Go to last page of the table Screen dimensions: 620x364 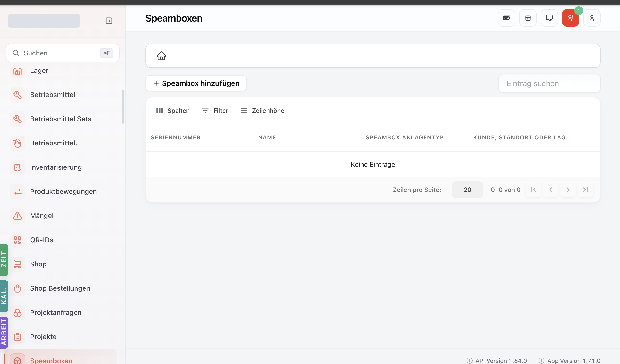coord(586,190)
